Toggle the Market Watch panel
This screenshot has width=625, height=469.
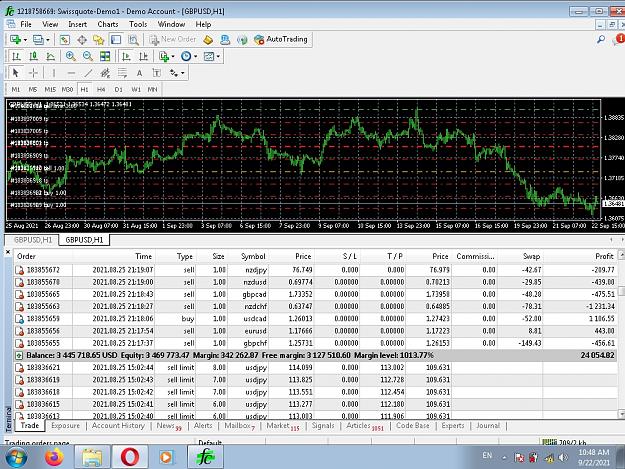point(65,39)
